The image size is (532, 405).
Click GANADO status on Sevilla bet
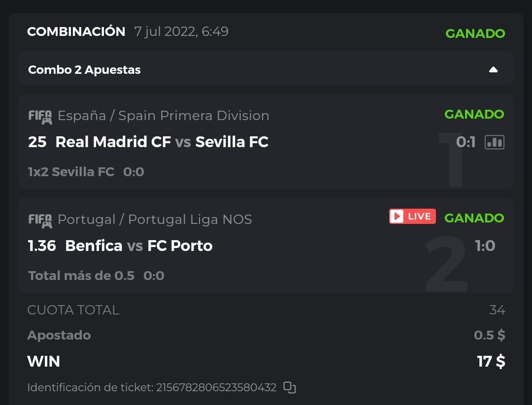pos(474,114)
